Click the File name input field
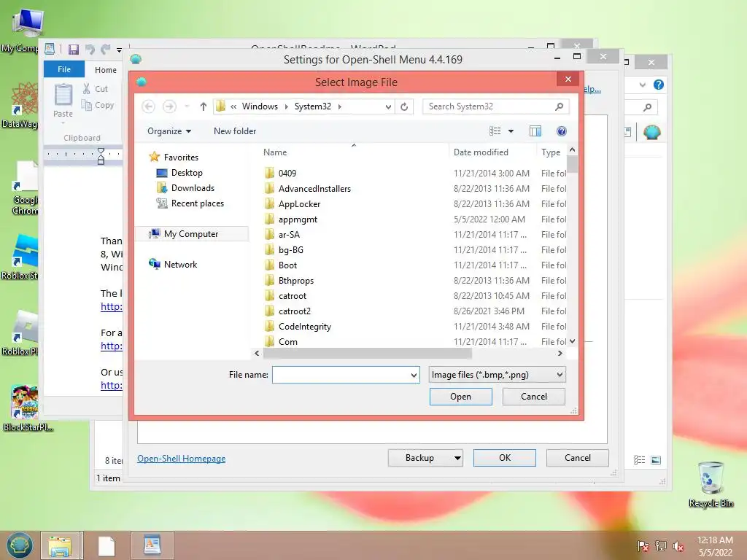The height and width of the screenshot is (560, 747). [x=341, y=375]
